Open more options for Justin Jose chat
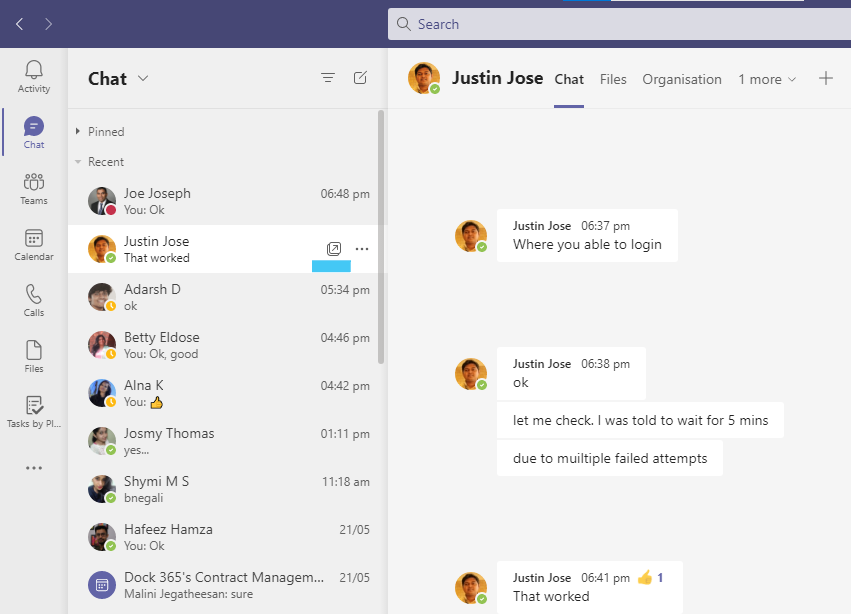Viewport: 851px width, 614px height. (x=361, y=248)
